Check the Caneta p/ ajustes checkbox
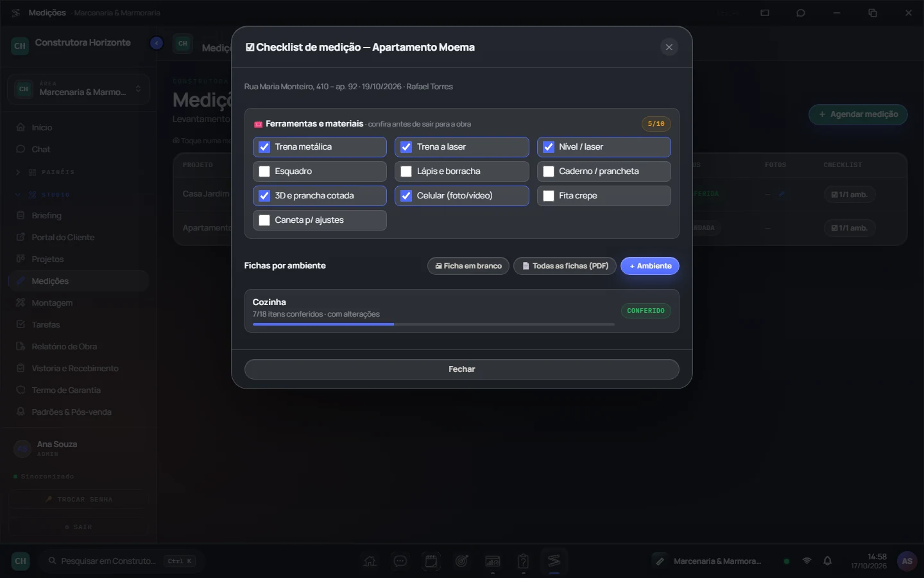Viewport: 924px width, 578px height. [x=264, y=220]
